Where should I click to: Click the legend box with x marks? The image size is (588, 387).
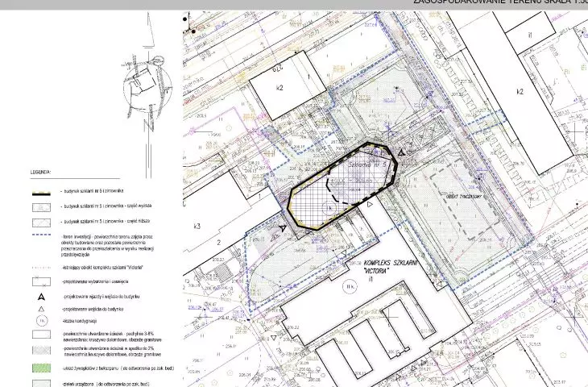point(41,281)
